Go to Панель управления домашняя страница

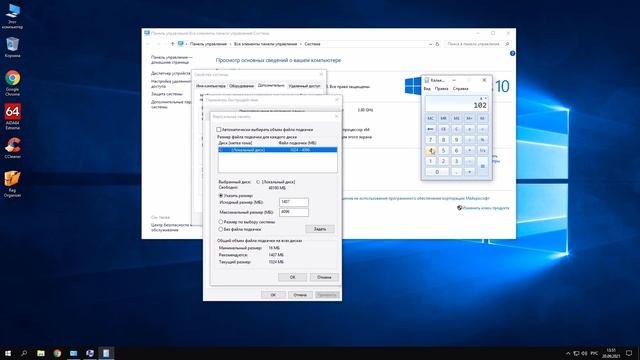coord(171,60)
